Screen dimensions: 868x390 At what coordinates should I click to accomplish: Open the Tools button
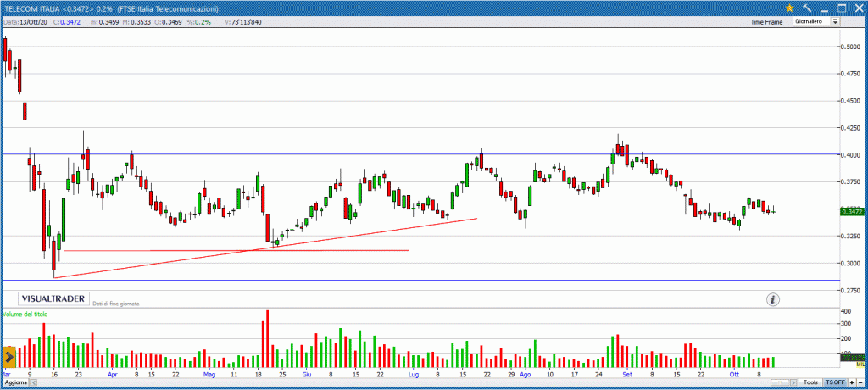coord(810,383)
